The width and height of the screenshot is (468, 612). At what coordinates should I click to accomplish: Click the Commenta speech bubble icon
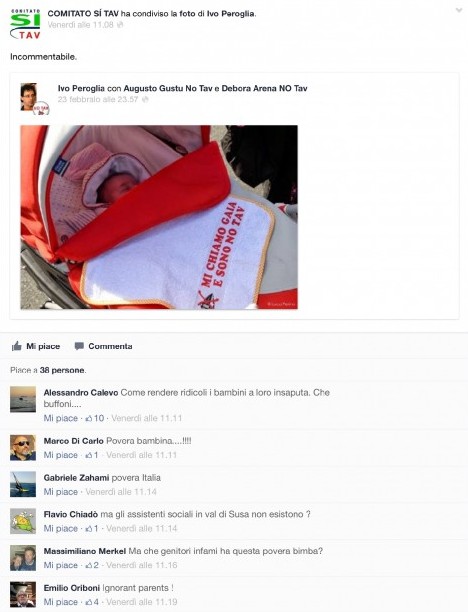click(79, 346)
